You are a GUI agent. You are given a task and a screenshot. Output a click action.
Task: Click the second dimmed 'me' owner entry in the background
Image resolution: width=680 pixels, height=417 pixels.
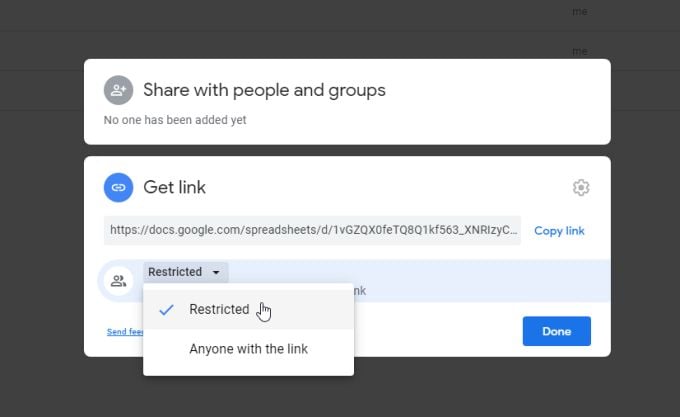coord(579,50)
